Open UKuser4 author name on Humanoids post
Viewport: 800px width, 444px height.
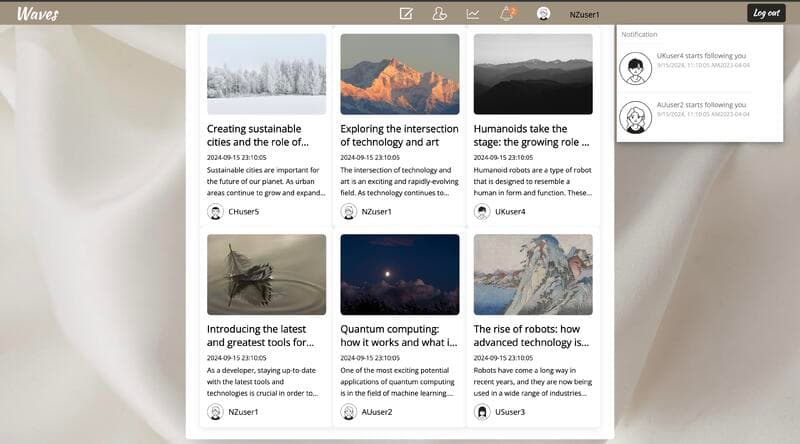(x=510, y=212)
